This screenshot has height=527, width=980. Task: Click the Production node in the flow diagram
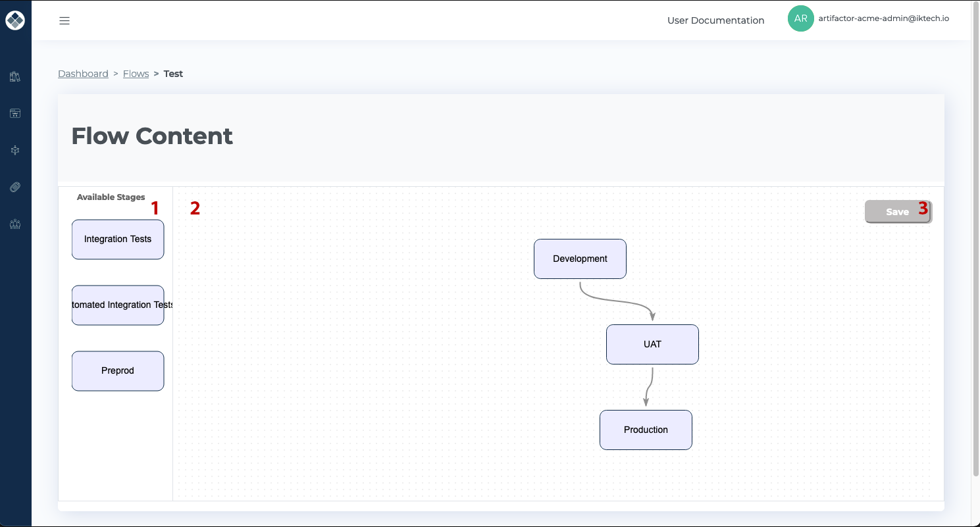(x=646, y=430)
